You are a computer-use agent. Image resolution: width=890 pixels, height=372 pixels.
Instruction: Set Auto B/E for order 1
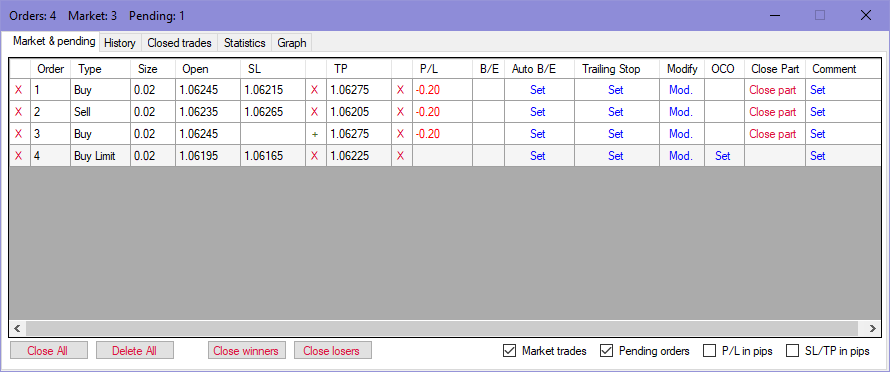pos(538,90)
